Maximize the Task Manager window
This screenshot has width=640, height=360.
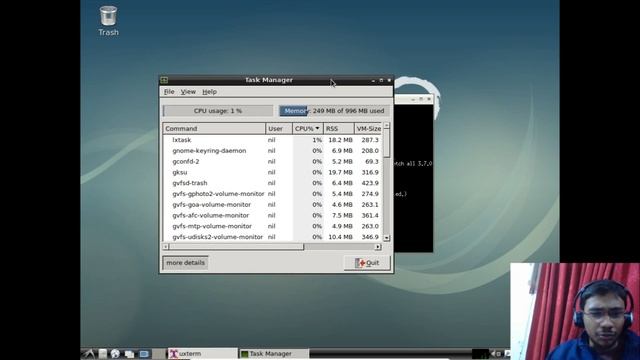click(x=381, y=80)
